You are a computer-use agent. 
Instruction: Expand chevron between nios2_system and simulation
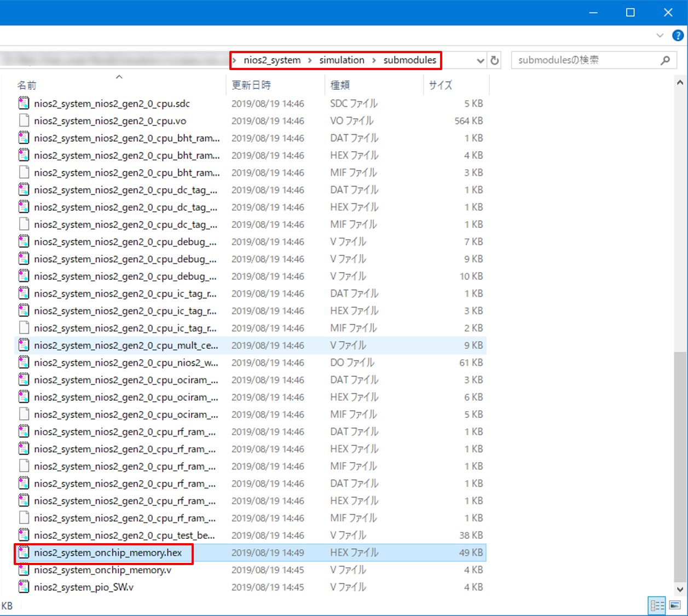click(310, 60)
